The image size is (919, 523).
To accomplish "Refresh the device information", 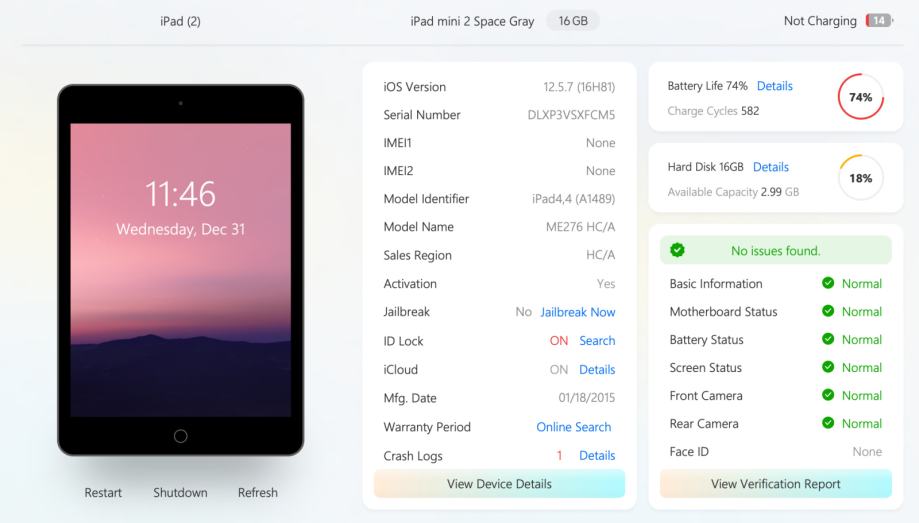I will coord(258,493).
